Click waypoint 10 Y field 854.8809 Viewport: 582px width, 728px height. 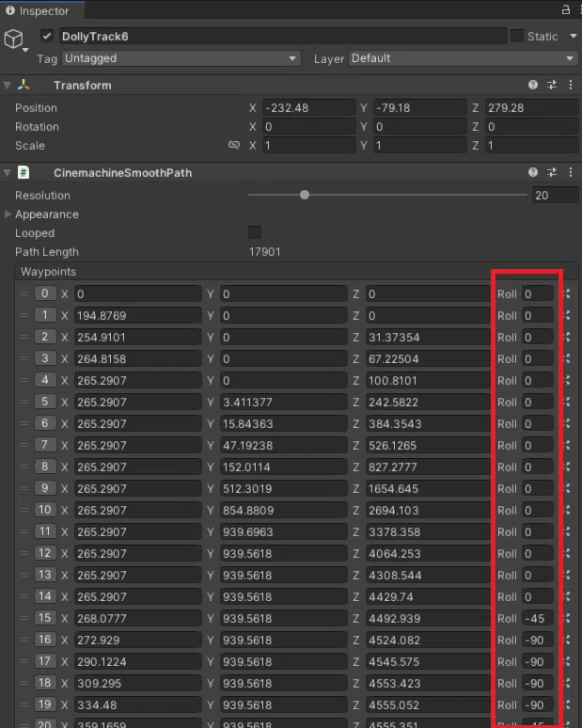coord(283,510)
